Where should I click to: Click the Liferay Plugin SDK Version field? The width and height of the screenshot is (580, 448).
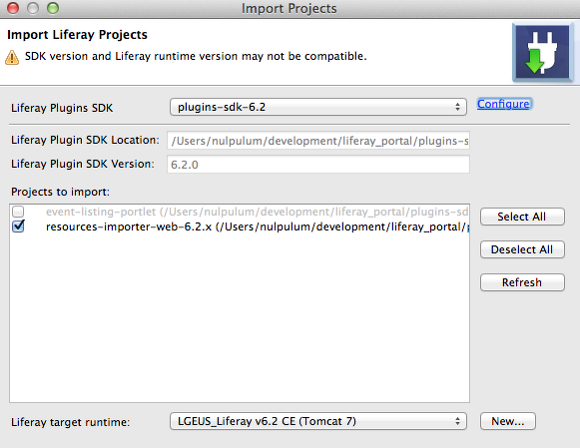pos(318,165)
